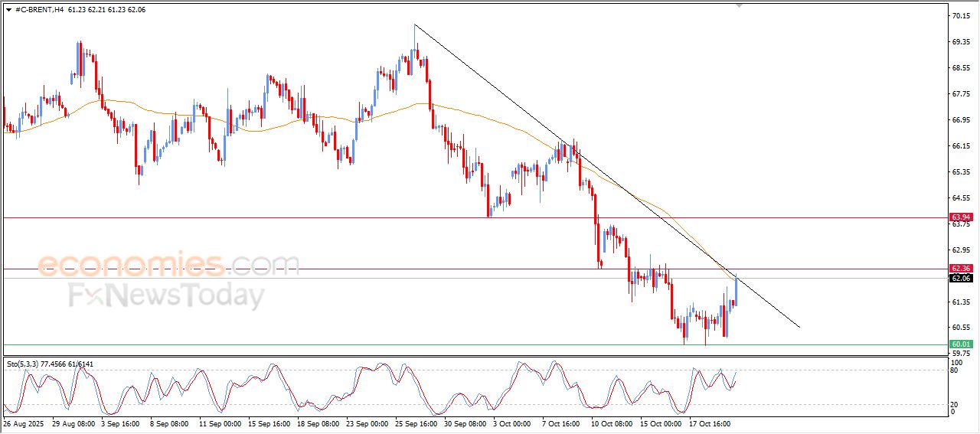The width and height of the screenshot is (980, 434).
Task: Click the red 63.94 price level tag
Action: click(x=960, y=217)
